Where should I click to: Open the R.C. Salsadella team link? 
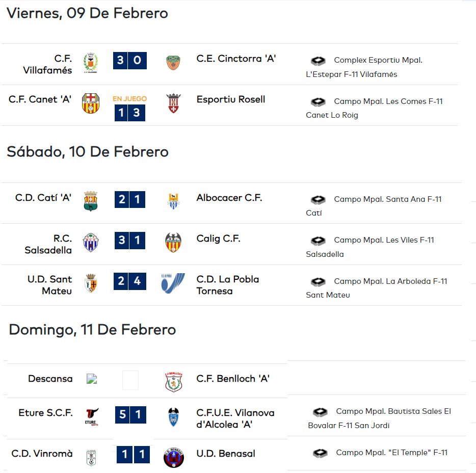(48, 244)
